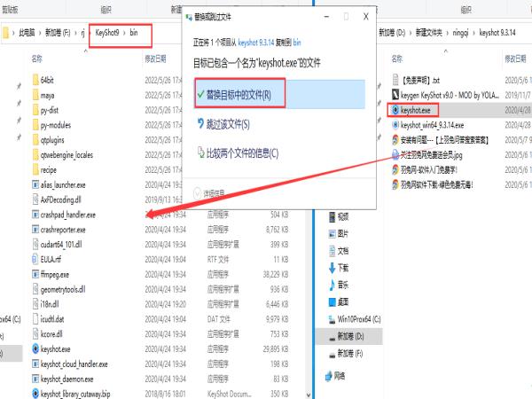Image resolution: width=532 pixels, height=399 pixels.
Task: Click the alias_launcher.exe file icon
Action: 35,184
